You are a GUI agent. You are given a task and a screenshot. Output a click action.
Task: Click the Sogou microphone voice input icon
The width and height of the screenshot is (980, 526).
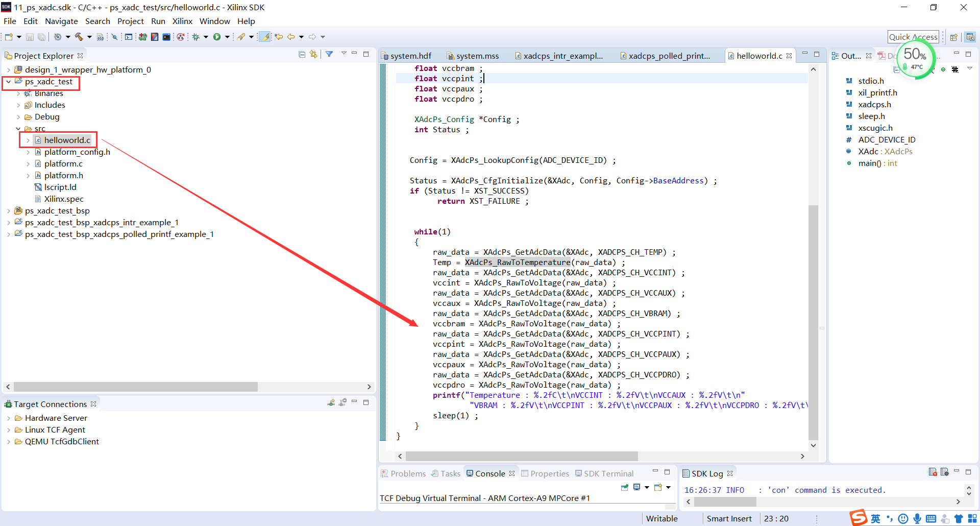coord(917,519)
